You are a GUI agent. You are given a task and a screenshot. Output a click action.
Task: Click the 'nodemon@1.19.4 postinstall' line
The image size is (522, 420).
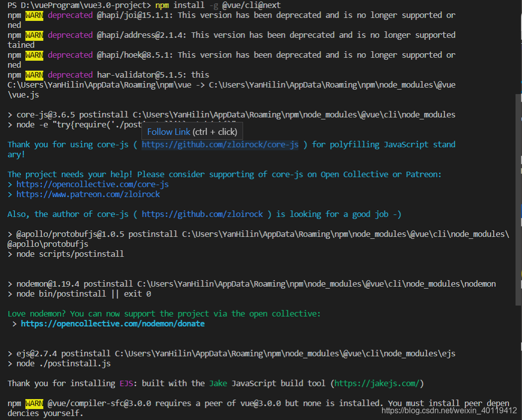pos(252,284)
